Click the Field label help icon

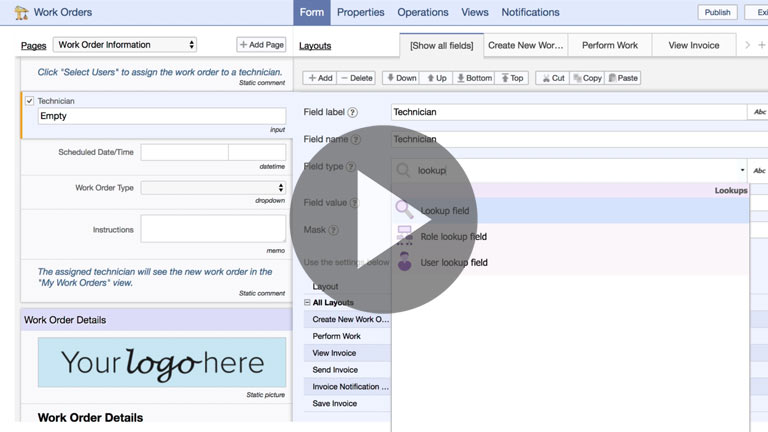click(x=353, y=113)
